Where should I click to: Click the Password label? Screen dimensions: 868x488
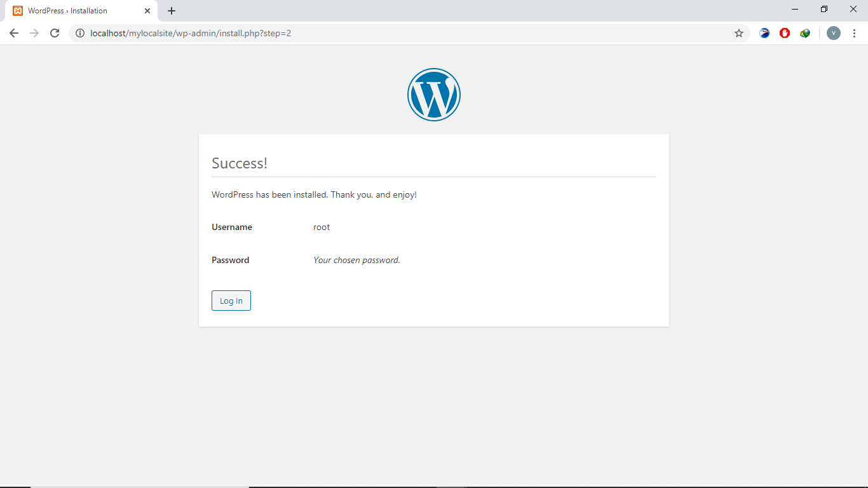point(231,260)
